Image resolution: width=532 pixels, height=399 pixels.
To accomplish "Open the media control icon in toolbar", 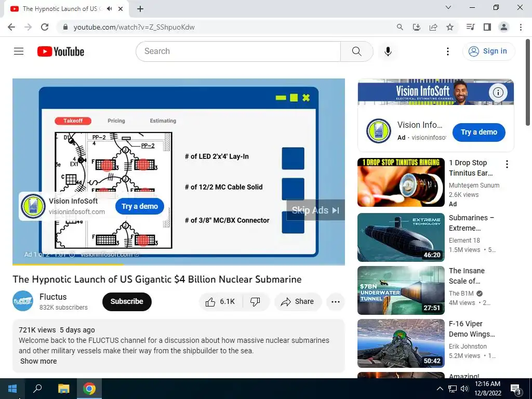I will (x=470, y=27).
